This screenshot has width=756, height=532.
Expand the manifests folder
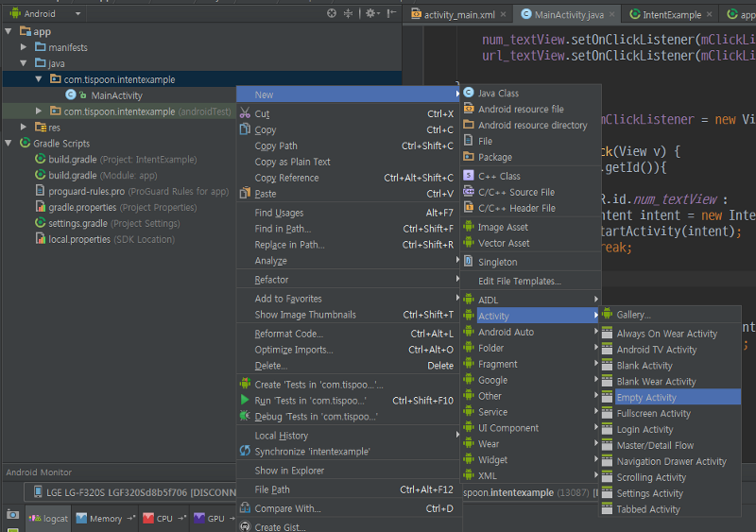tap(24, 47)
